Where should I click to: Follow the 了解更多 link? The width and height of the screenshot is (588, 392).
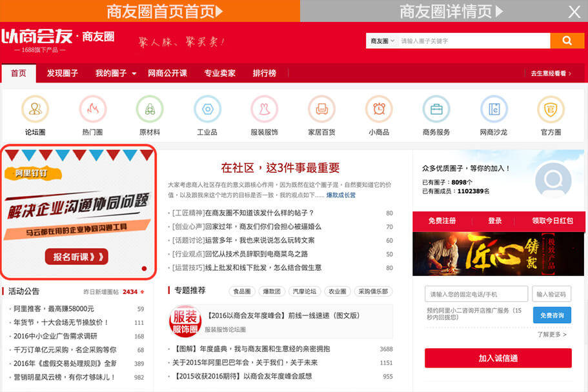tap(552, 334)
